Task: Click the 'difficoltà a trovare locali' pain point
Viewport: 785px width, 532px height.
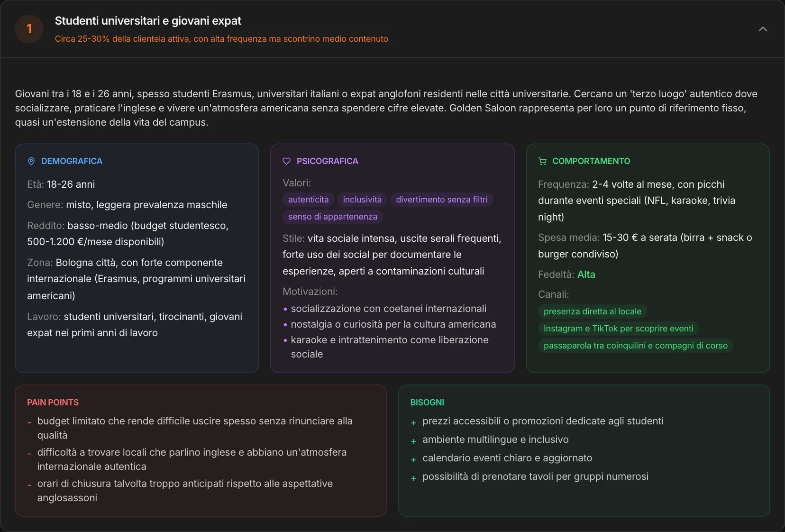Action: (192, 459)
